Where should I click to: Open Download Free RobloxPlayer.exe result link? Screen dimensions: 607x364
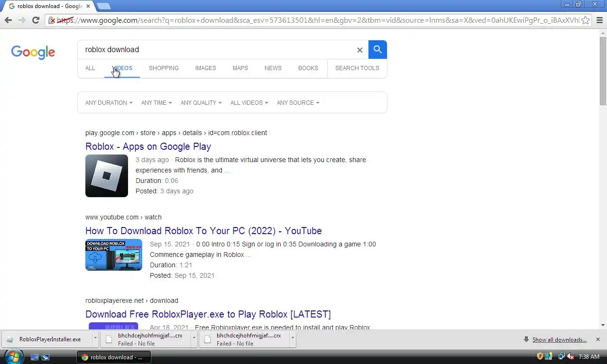pyautogui.click(x=208, y=314)
